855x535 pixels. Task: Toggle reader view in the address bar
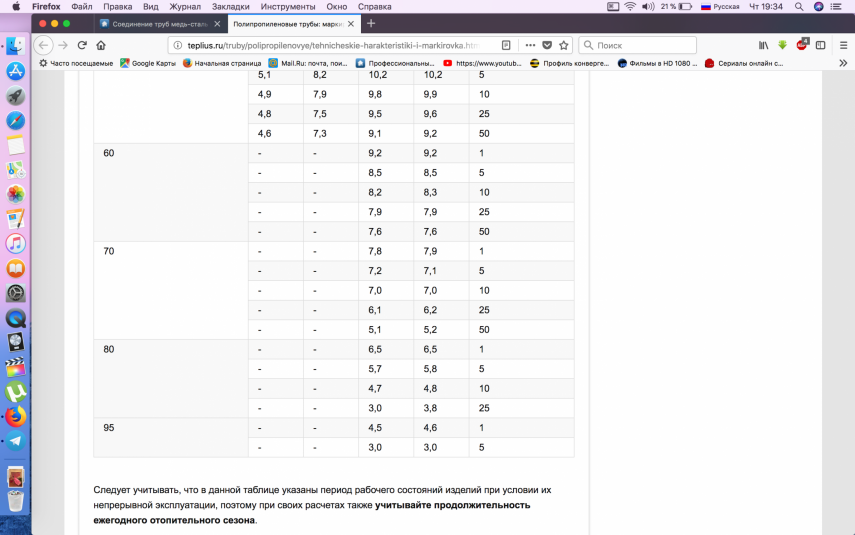[506, 45]
